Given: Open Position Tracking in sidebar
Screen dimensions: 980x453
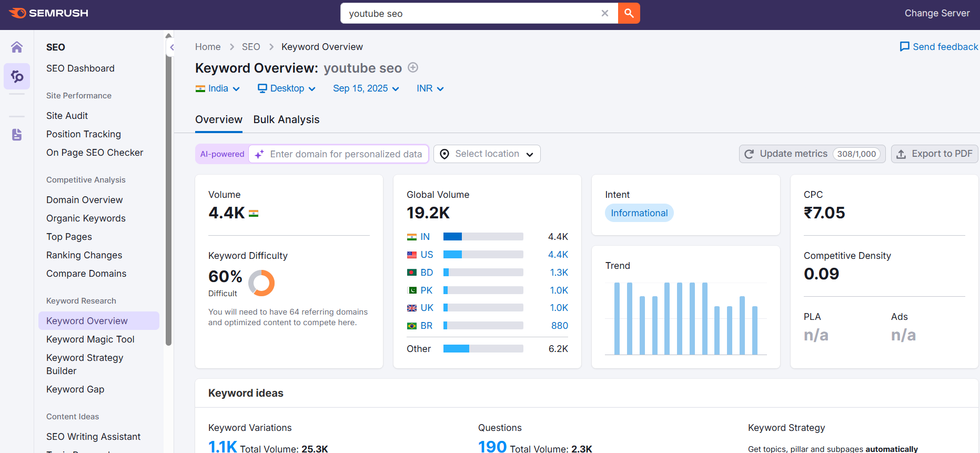Looking at the screenshot, I should click(x=84, y=134).
